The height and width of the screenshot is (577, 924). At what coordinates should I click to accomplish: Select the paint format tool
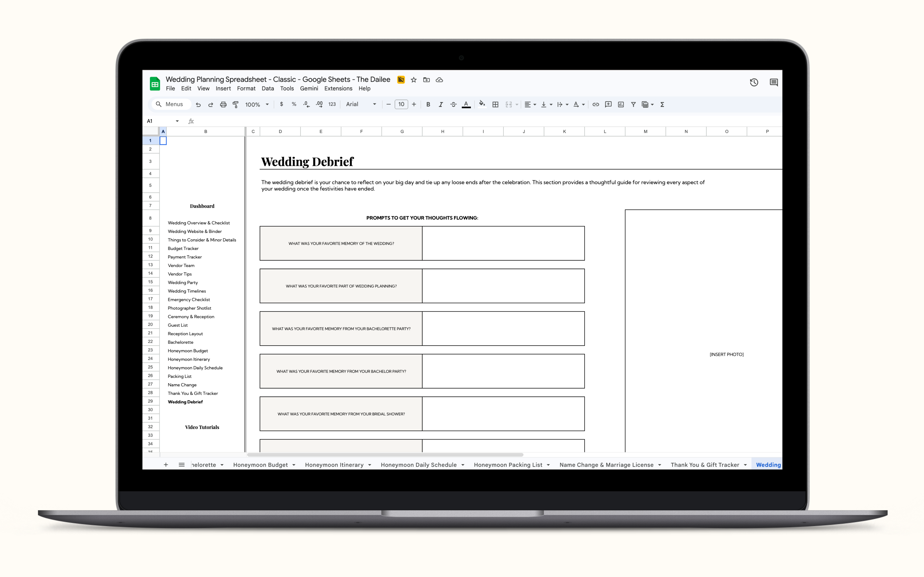pos(236,105)
